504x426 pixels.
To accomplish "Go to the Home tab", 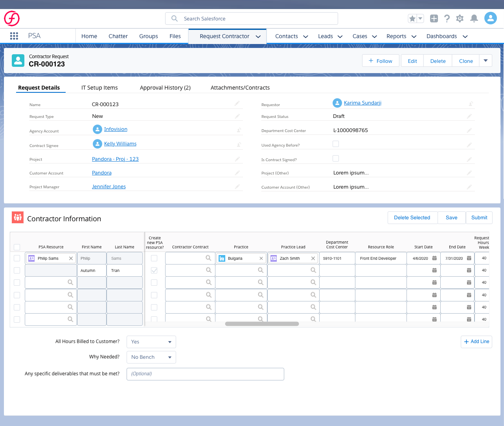I will (x=89, y=36).
